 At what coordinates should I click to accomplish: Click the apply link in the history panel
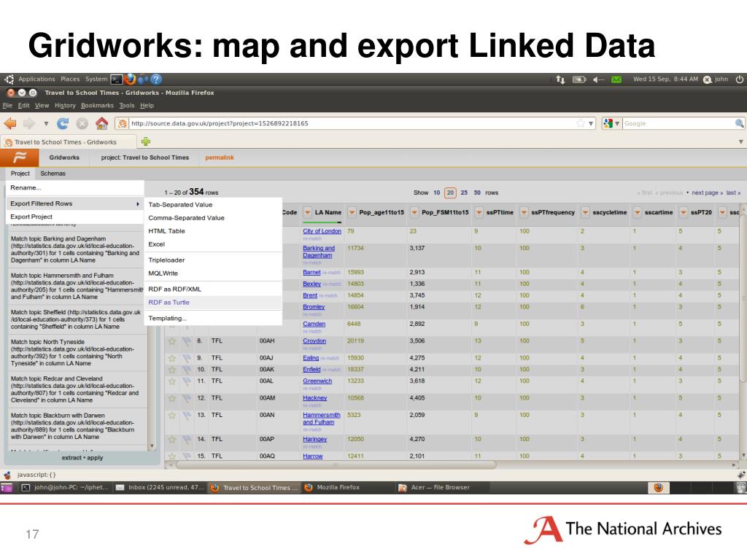pos(95,458)
